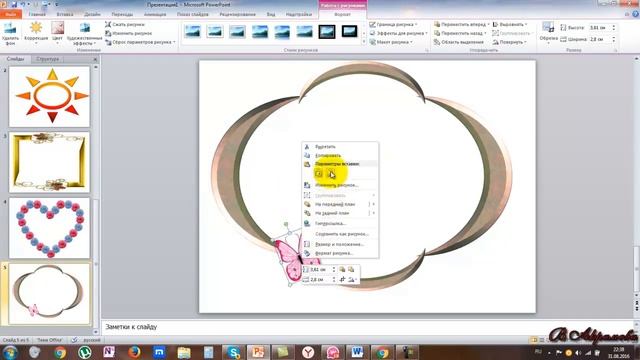Click the Undo icon in Quick Access toolbar
The height and width of the screenshot is (360, 640).
point(24,4)
